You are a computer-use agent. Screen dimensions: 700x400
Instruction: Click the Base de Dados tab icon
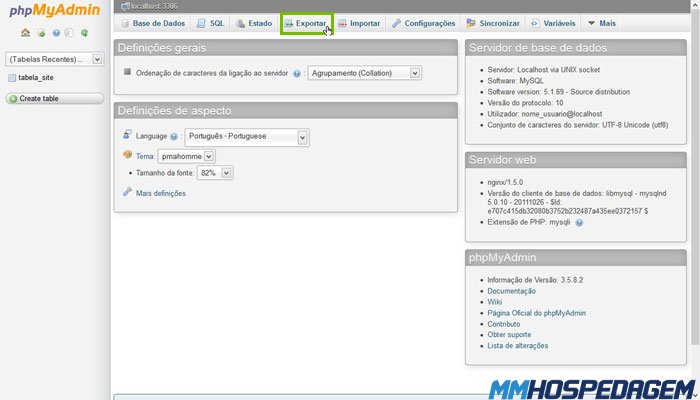(125, 23)
